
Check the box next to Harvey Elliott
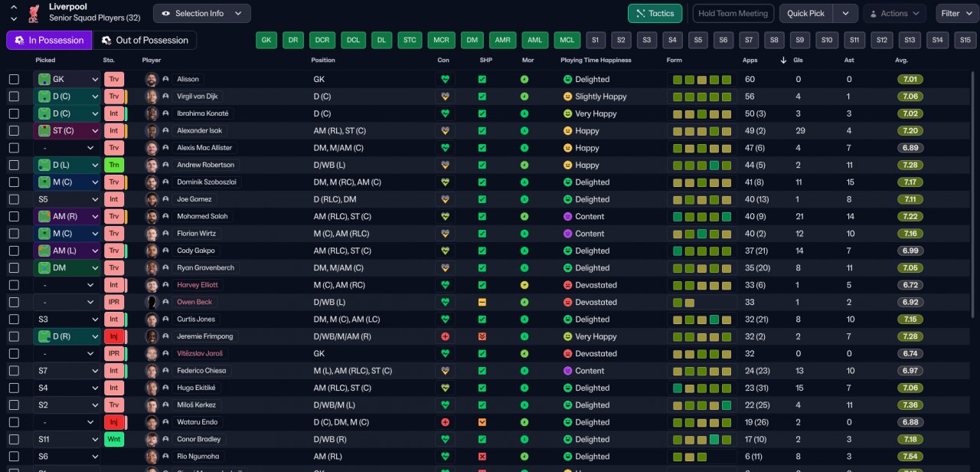(14, 285)
